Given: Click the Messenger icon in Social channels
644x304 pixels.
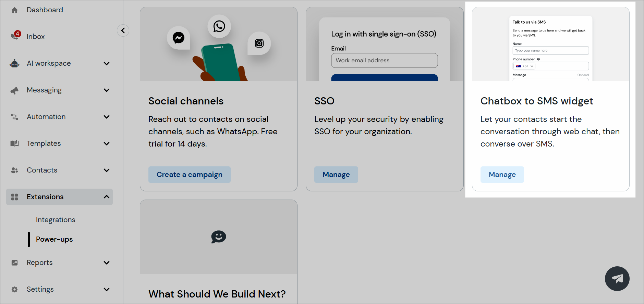Looking at the screenshot, I should pyautogui.click(x=179, y=38).
